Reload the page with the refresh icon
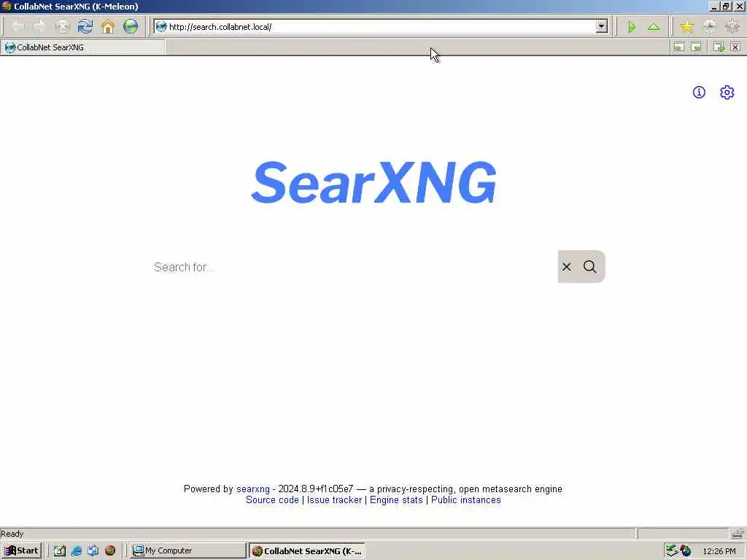 tap(85, 26)
